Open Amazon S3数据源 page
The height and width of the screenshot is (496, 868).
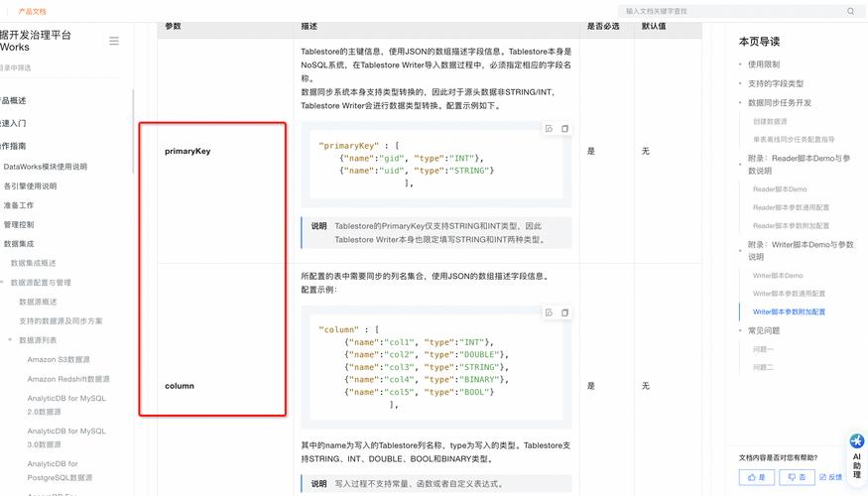point(59,360)
